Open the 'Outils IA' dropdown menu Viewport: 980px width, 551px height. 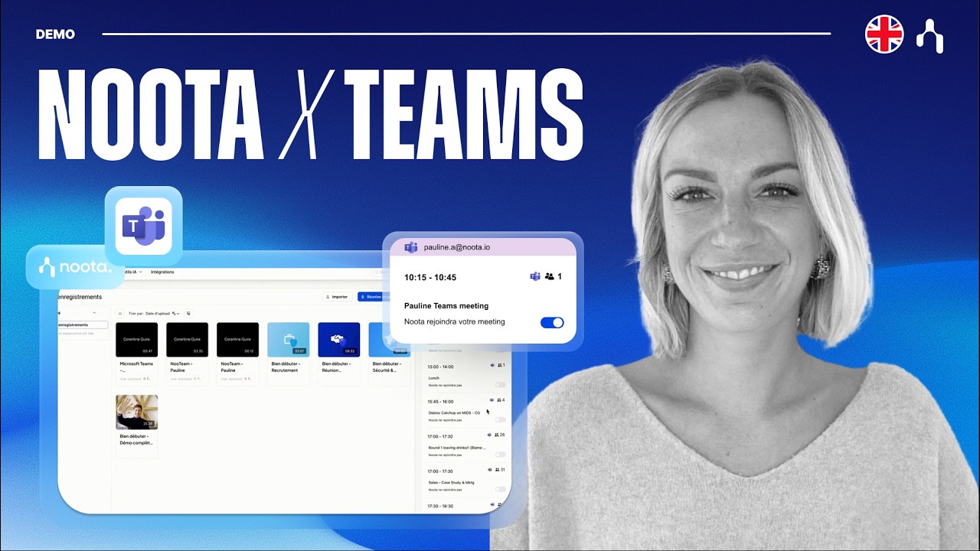(x=134, y=272)
